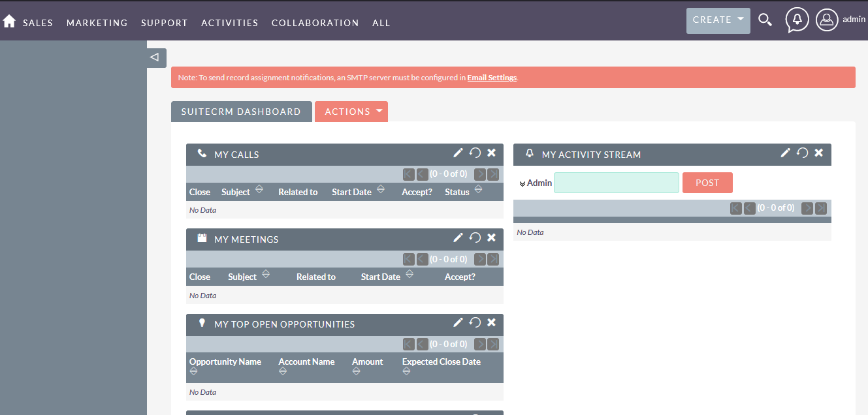Click the Home icon in navigation bar
This screenshot has width=868, height=415.
(x=9, y=22)
